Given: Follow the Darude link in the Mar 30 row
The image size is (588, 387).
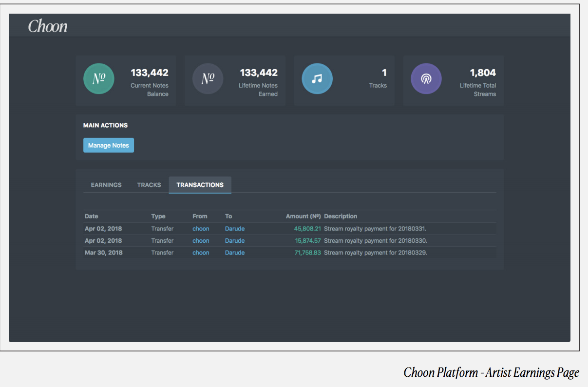Looking at the screenshot, I should pyautogui.click(x=235, y=252).
